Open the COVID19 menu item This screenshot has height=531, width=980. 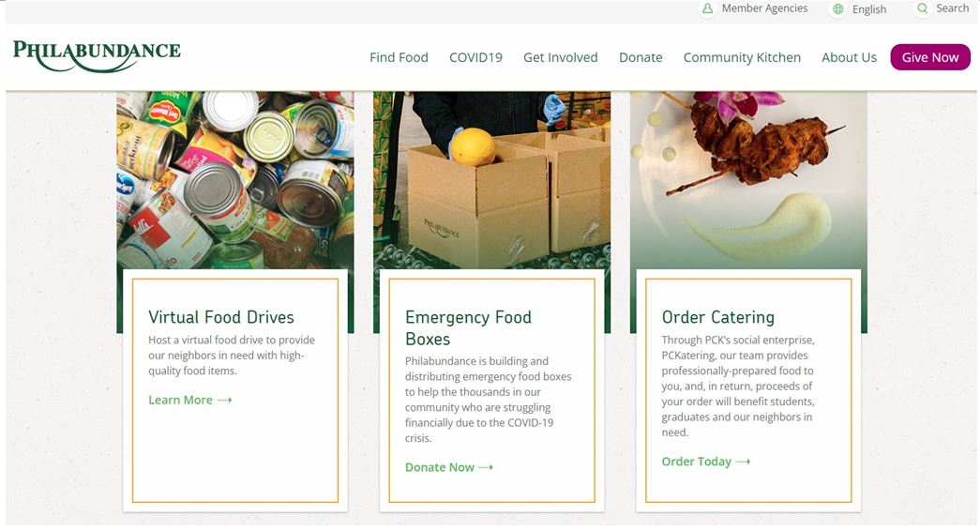click(x=475, y=57)
